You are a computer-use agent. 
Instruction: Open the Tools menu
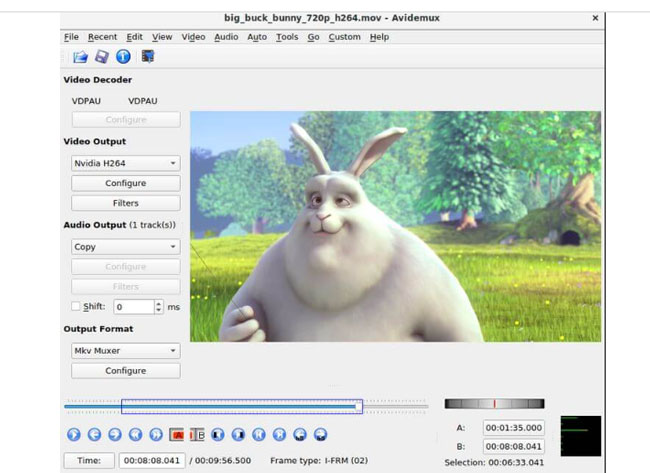click(287, 37)
